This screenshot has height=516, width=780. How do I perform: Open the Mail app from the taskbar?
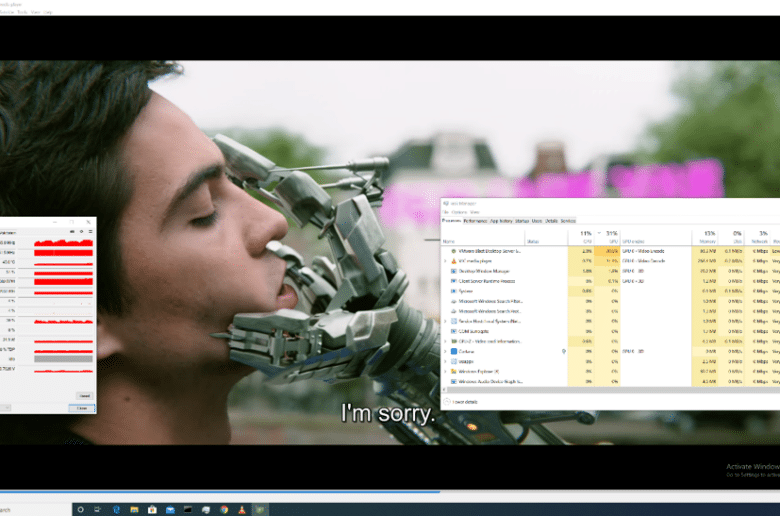(x=170, y=510)
